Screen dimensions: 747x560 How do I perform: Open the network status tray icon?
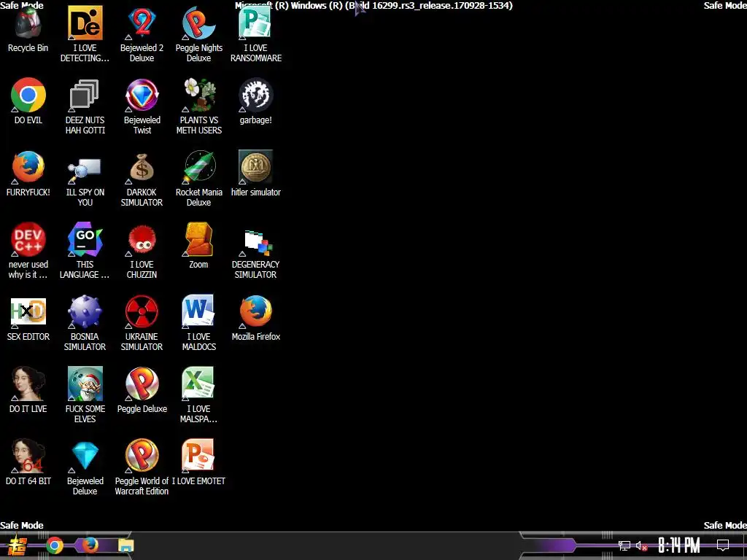coord(624,545)
